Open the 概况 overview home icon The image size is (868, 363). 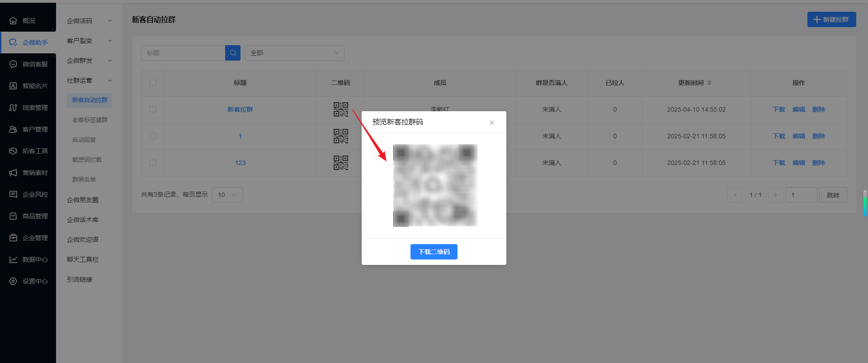[x=13, y=21]
